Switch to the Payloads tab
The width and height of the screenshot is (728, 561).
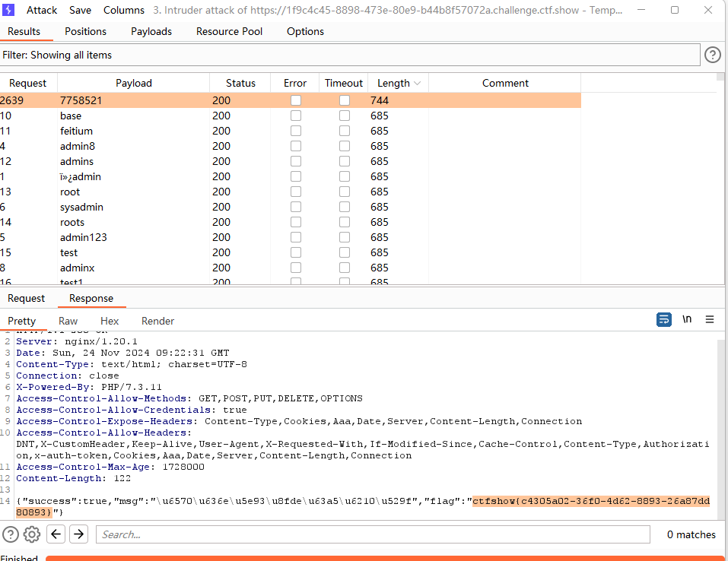151,32
